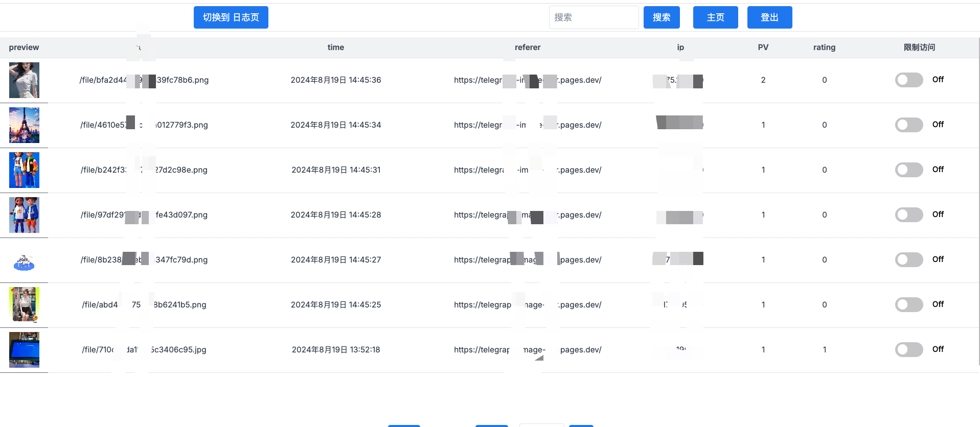
Task: Click the PV column header
Action: click(x=763, y=48)
